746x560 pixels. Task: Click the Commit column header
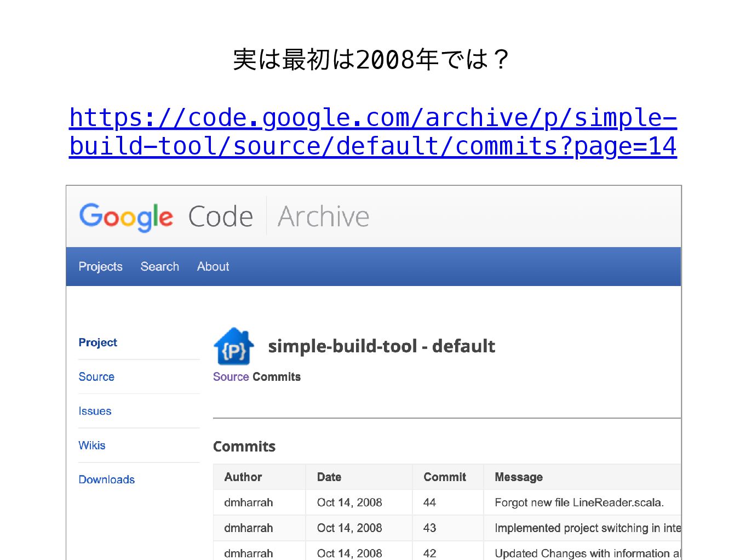445,477
